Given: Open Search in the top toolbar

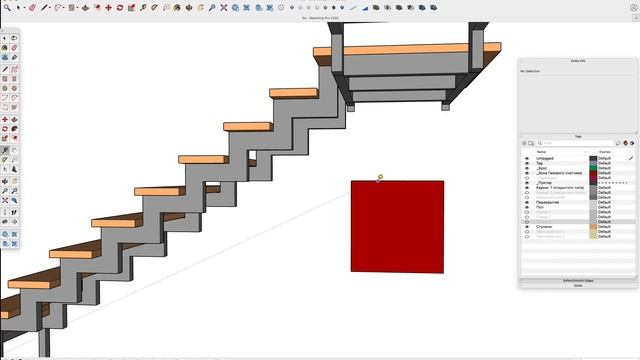Looking at the screenshot, I should [7, 8].
